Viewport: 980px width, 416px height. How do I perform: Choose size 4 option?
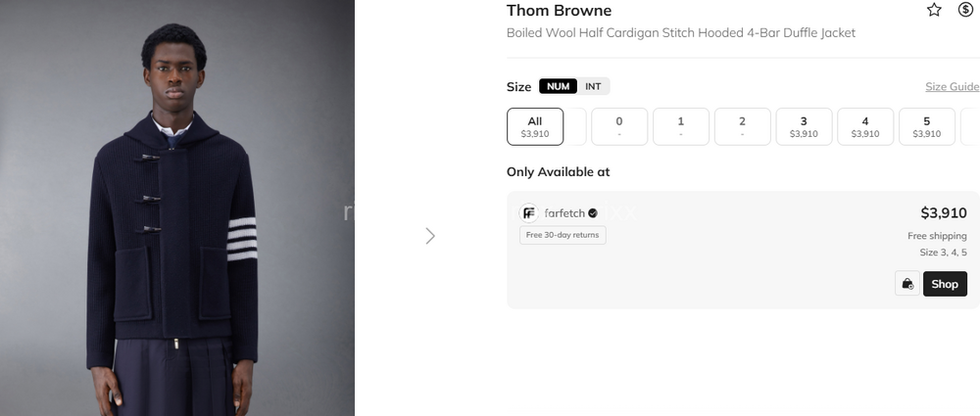point(865,126)
